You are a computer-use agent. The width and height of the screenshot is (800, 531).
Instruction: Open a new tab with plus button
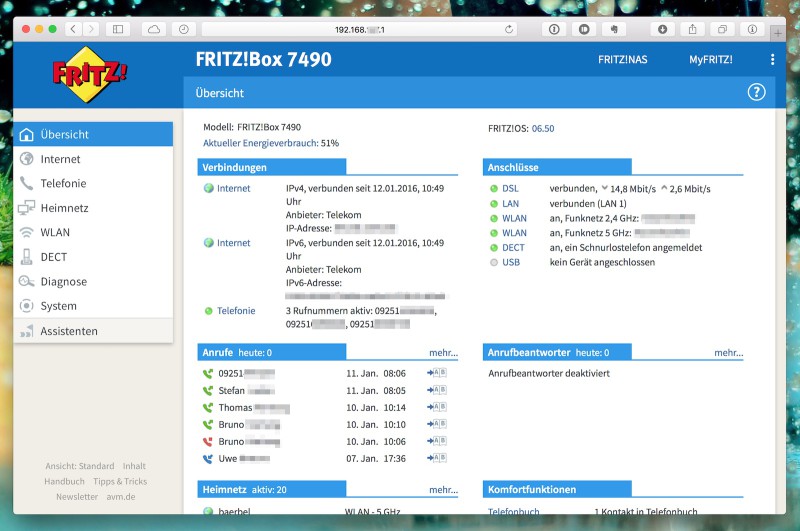point(778,34)
